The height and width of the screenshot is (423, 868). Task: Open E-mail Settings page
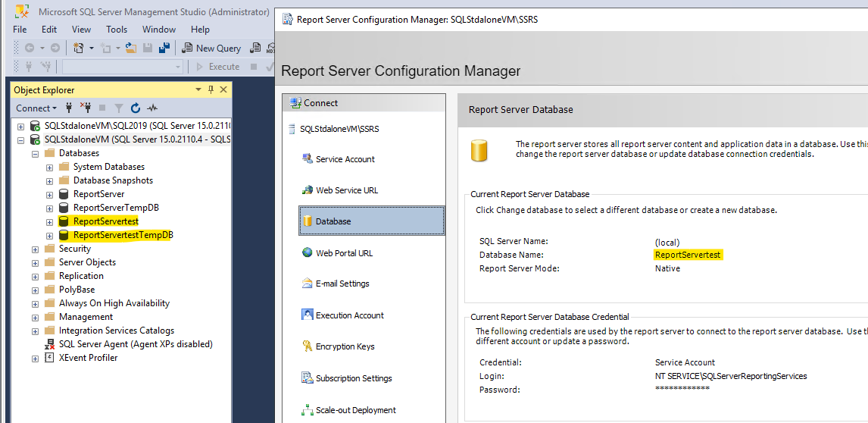click(x=335, y=284)
